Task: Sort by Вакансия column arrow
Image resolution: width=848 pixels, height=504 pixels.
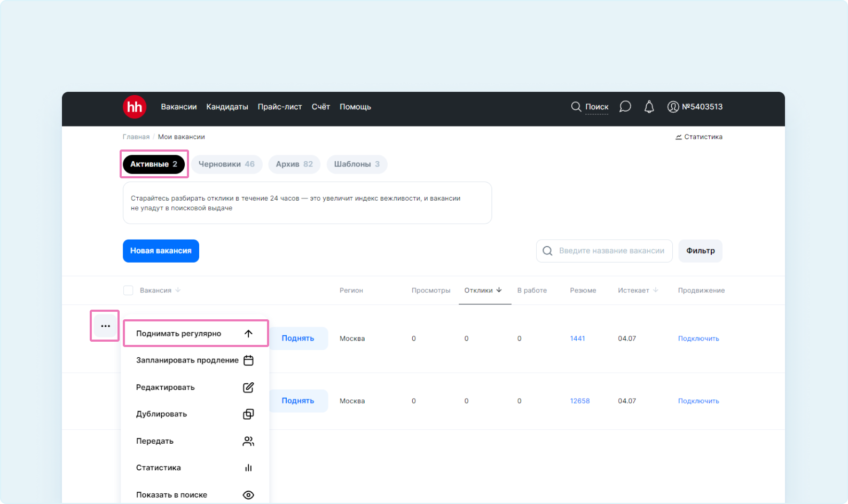Action: [178, 290]
